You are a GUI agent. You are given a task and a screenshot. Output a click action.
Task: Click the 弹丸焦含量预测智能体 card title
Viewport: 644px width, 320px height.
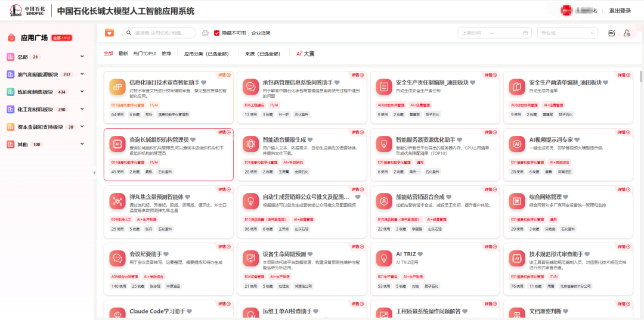pyautogui.click(x=156, y=197)
